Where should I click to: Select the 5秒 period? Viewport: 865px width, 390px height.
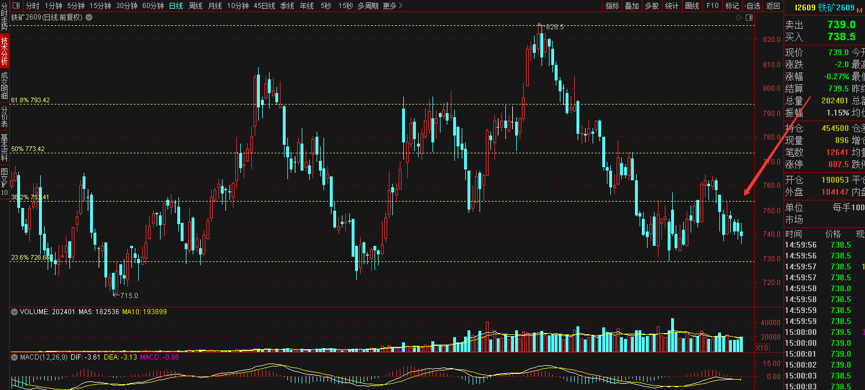(326, 6)
